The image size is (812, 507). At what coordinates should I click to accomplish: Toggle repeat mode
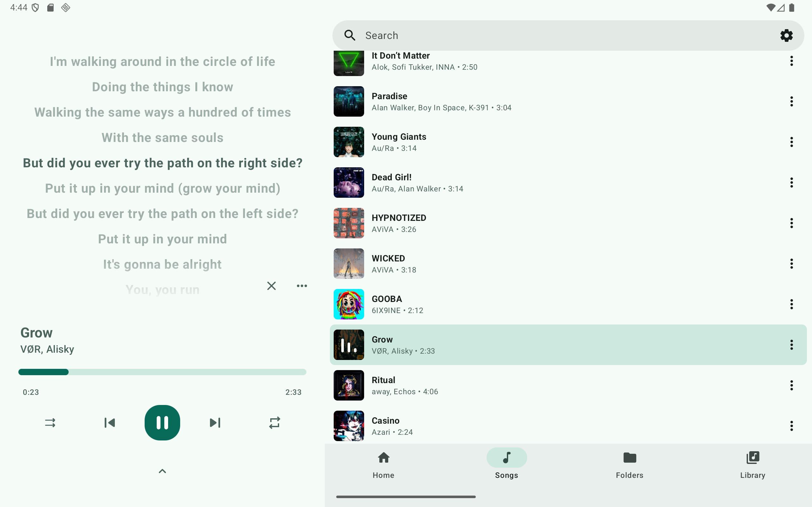coord(274,422)
